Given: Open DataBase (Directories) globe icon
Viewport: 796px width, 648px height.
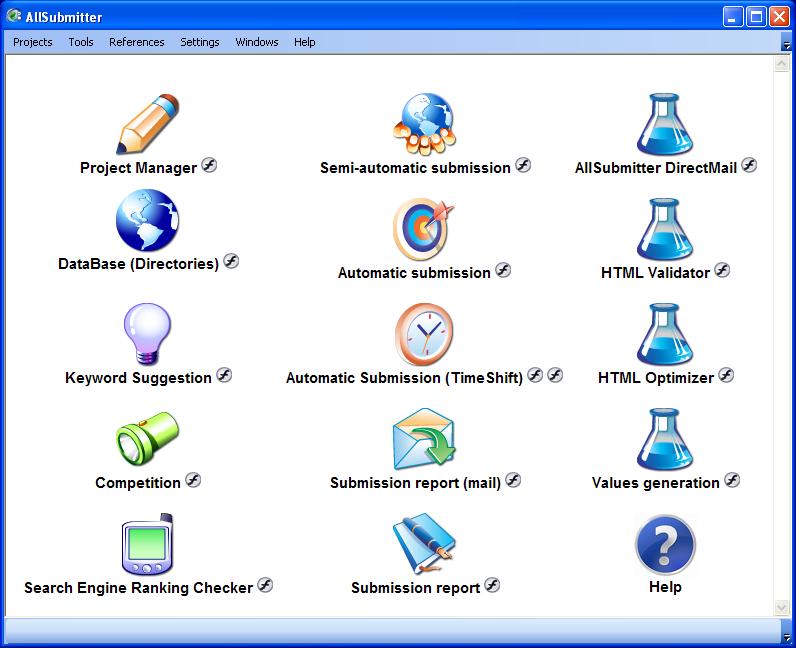Looking at the screenshot, I should pos(148,220).
